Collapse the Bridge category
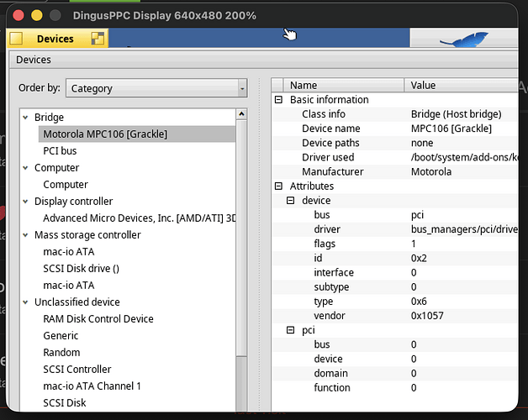The width and height of the screenshot is (528, 420). 25,118
